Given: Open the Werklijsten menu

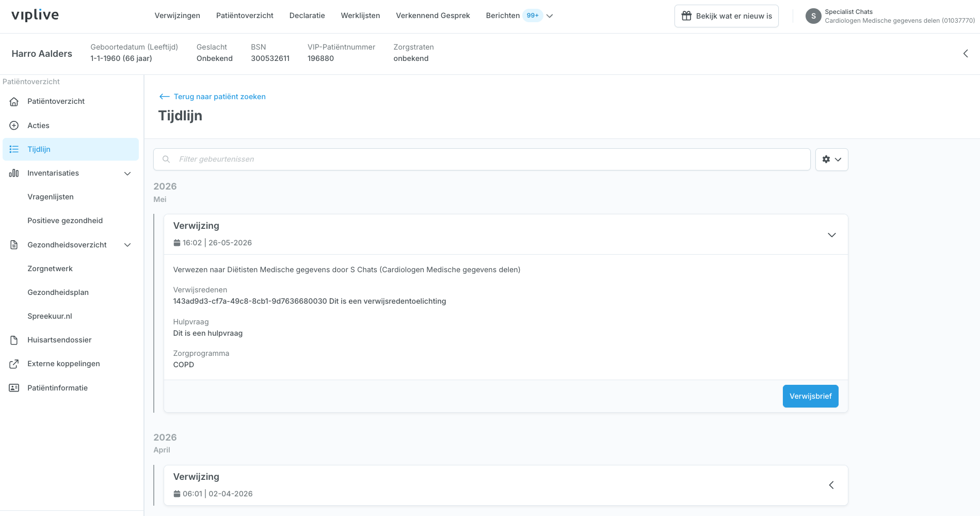Looking at the screenshot, I should click(360, 15).
